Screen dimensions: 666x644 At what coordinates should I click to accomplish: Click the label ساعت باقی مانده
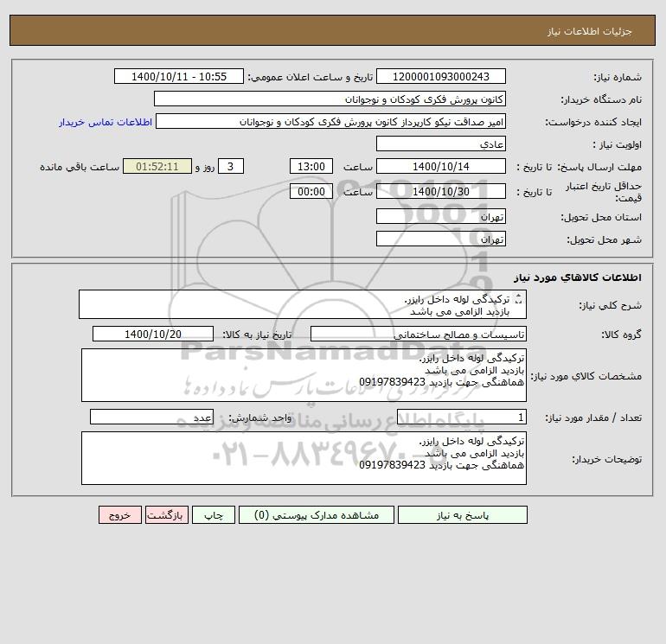80,167
